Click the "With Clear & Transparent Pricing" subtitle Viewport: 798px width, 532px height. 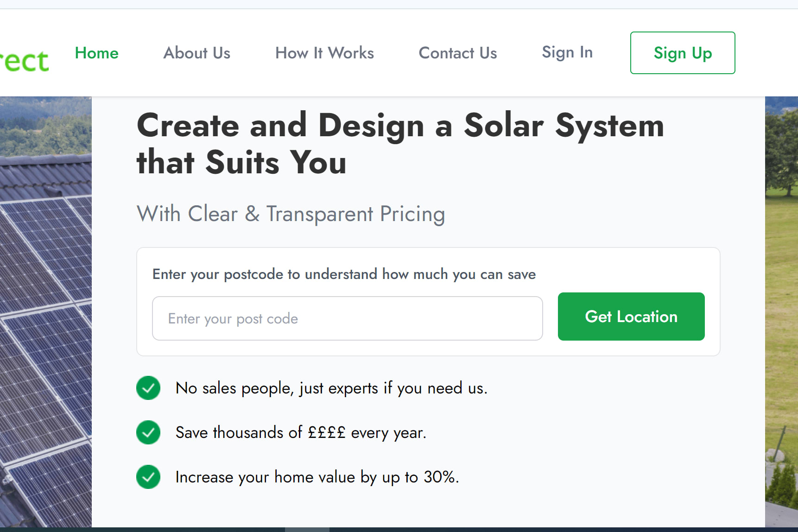click(291, 214)
